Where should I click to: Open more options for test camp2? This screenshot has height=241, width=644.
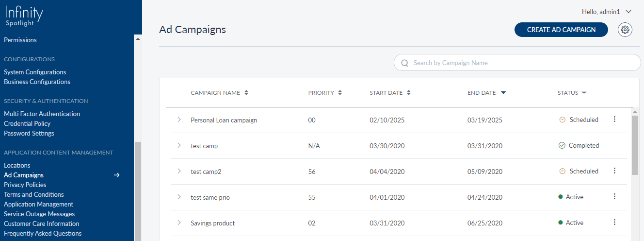pyautogui.click(x=614, y=171)
